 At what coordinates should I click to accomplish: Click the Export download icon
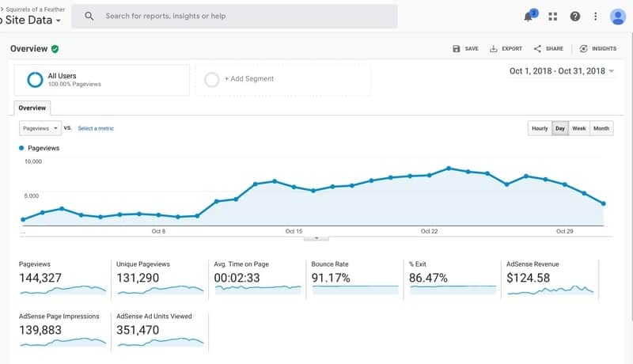pyautogui.click(x=493, y=48)
